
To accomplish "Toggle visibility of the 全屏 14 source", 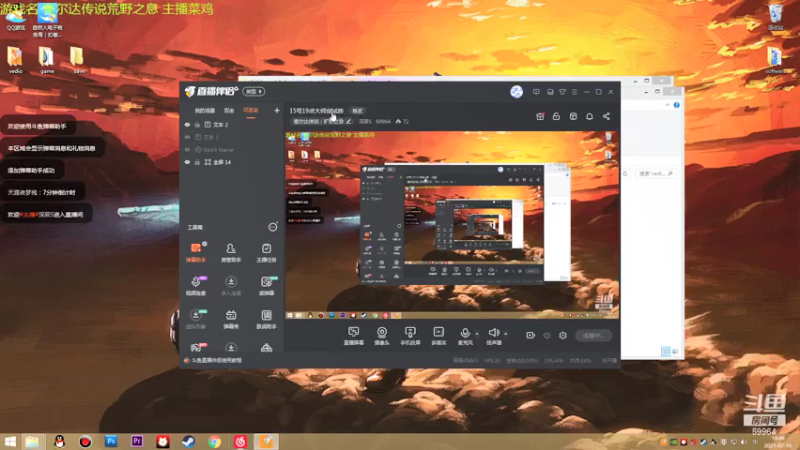I will click(x=187, y=162).
